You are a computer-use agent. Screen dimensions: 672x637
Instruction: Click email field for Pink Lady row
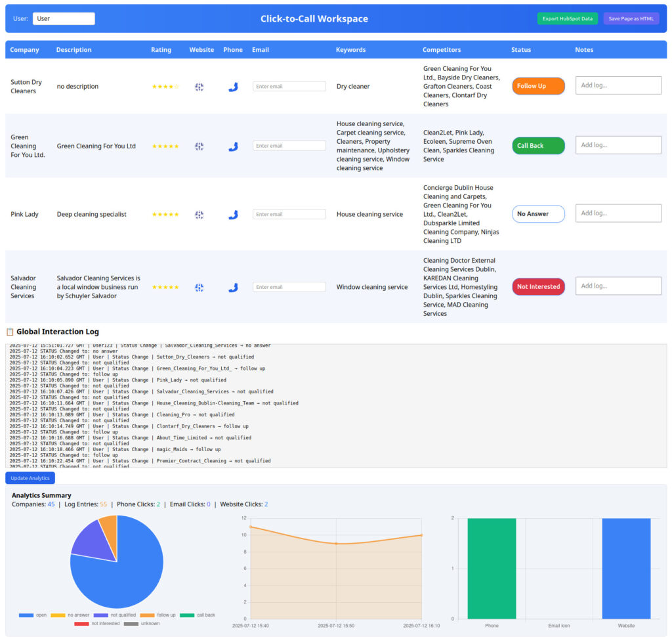tap(289, 214)
